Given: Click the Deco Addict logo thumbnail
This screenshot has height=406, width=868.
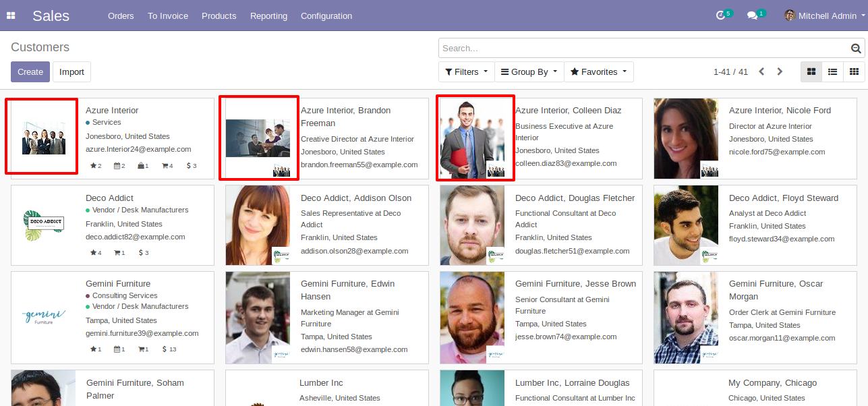Looking at the screenshot, I should pos(43,225).
